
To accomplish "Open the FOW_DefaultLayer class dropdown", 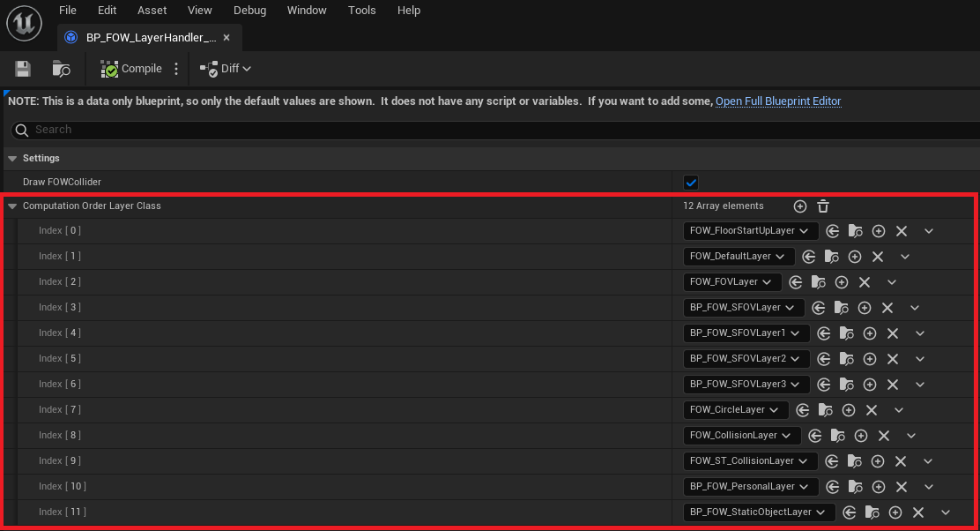I will [x=739, y=257].
